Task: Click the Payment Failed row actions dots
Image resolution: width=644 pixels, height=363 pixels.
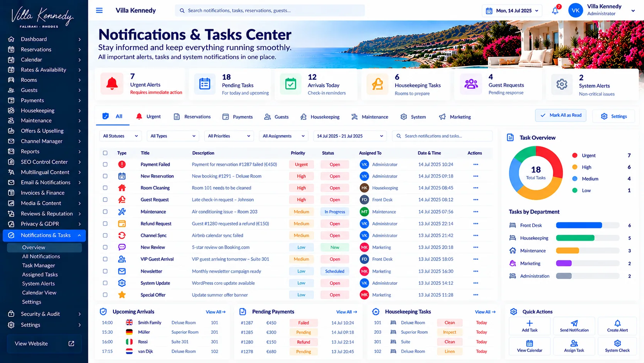Action: (475, 165)
